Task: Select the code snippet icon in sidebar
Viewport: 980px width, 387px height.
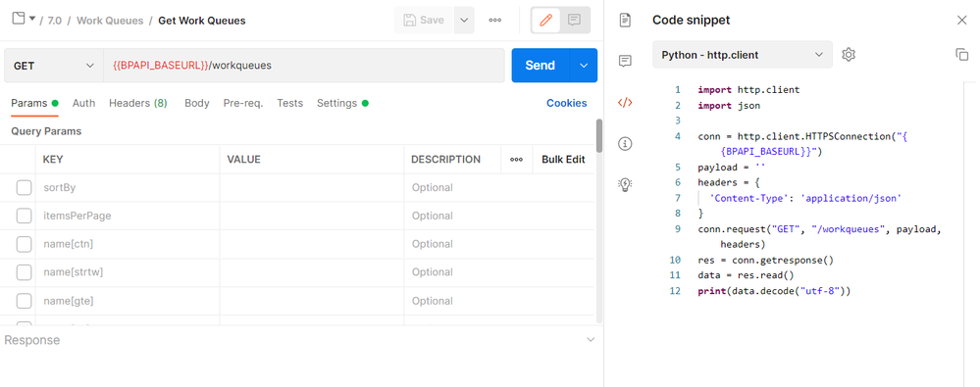Action: (625, 102)
